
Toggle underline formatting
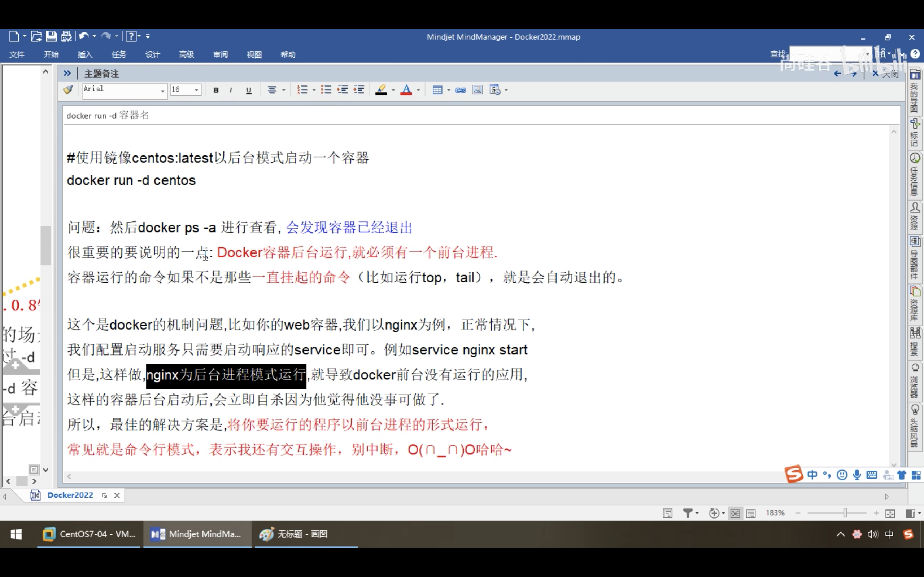click(x=249, y=90)
